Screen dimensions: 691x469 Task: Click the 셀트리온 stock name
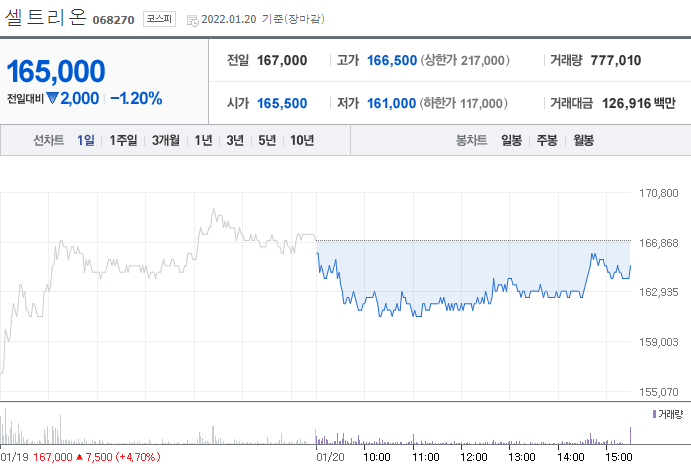(x=45, y=17)
